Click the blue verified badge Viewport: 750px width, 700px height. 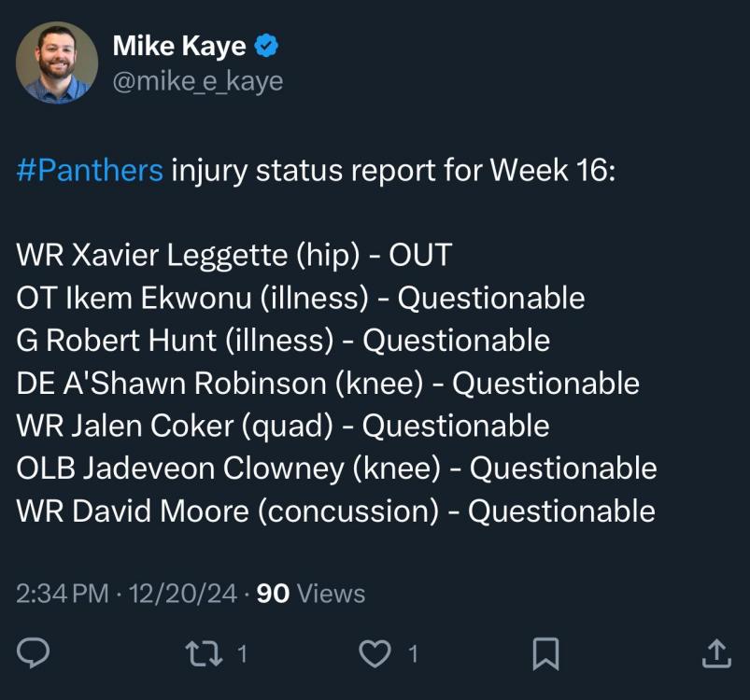point(266,46)
